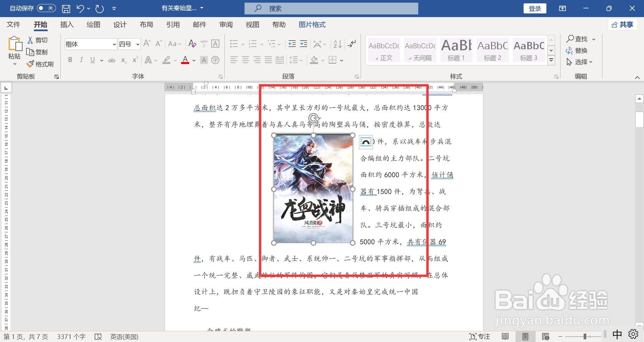Align text left
The image size is (644, 342).
coord(234,60)
